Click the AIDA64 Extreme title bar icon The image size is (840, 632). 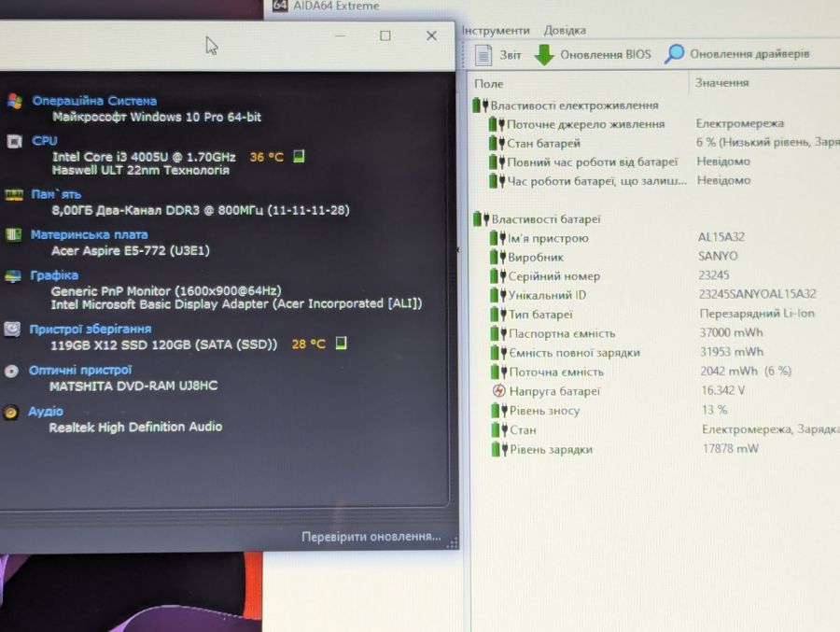tap(280, 6)
